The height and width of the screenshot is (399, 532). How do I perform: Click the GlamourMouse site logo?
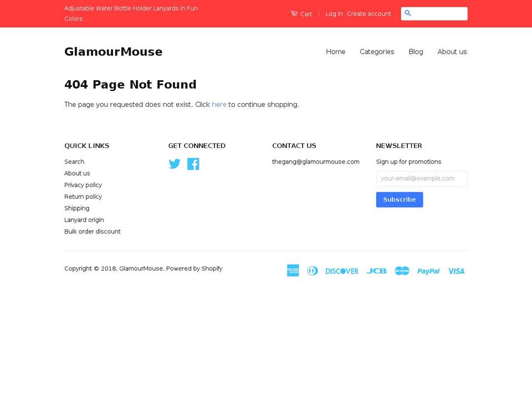113,52
